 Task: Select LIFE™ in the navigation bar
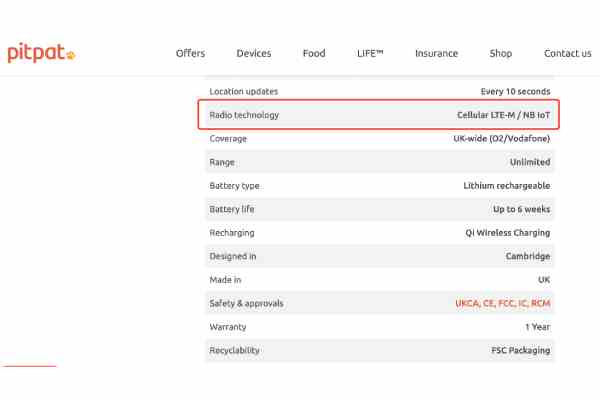tap(370, 53)
